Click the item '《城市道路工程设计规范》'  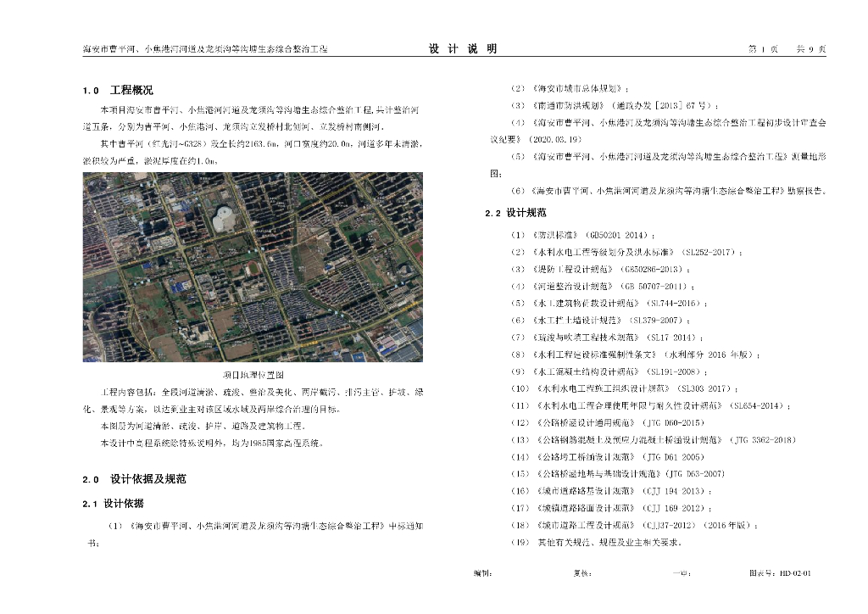point(587,526)
